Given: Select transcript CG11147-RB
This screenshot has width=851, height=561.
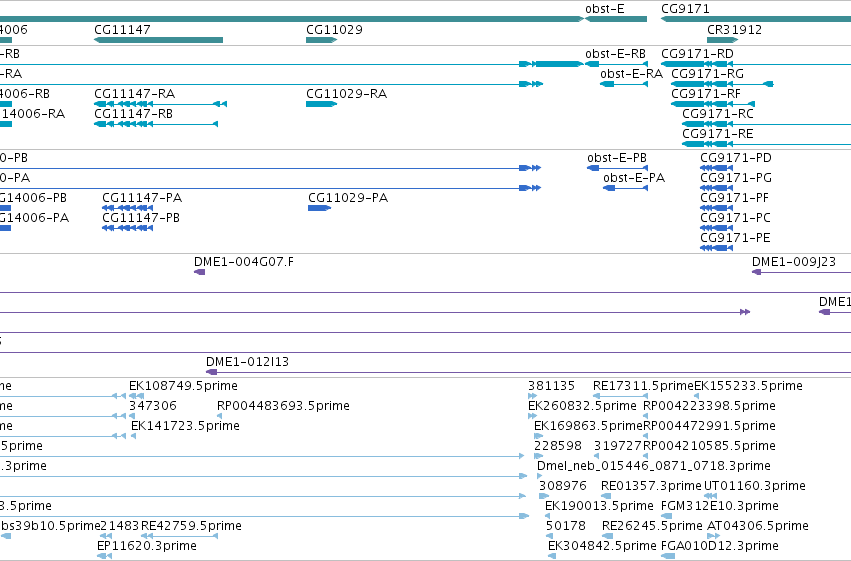Looking at the screenshot, I should pos(134,114).
